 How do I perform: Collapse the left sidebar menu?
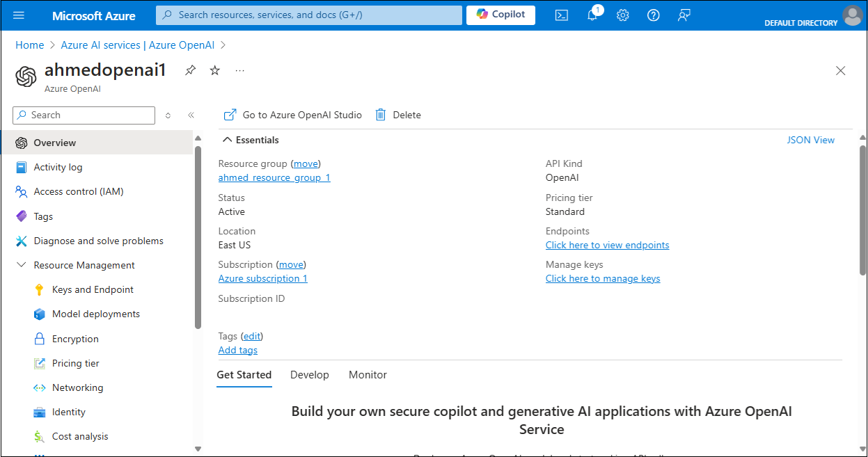(x=191, y=115)
